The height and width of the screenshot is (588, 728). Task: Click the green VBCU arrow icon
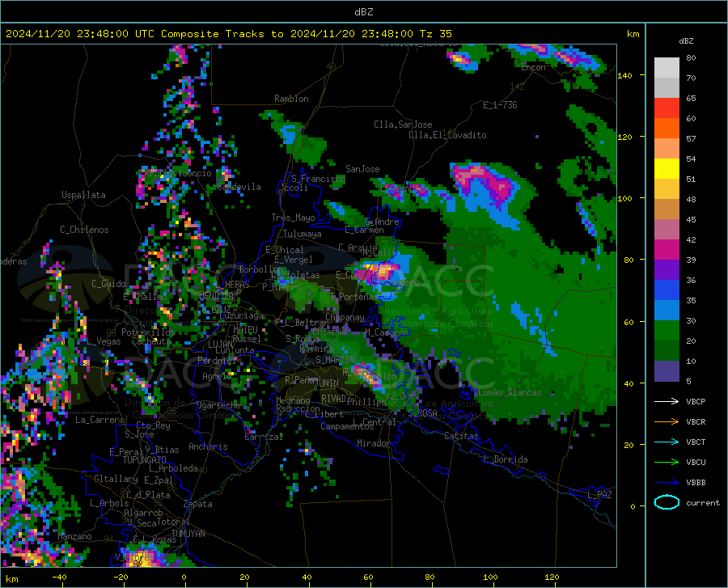[667, 463]
